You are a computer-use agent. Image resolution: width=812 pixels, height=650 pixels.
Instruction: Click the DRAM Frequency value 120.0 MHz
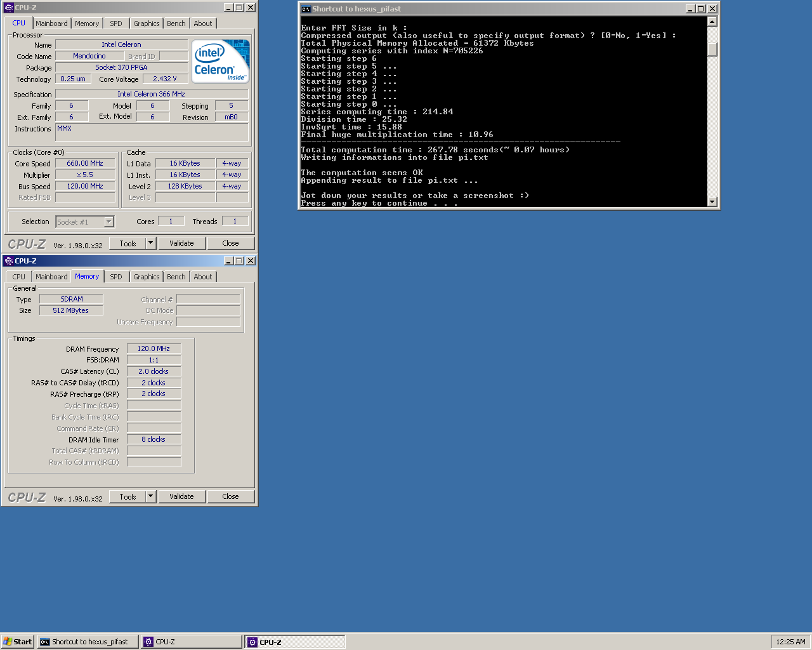[154, 348]
